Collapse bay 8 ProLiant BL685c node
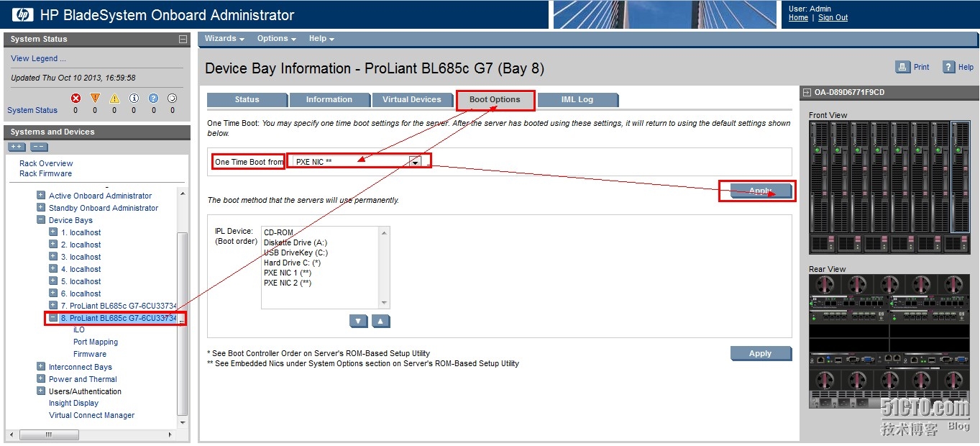This screenshot has width=980, height=446. click(53, 317)
